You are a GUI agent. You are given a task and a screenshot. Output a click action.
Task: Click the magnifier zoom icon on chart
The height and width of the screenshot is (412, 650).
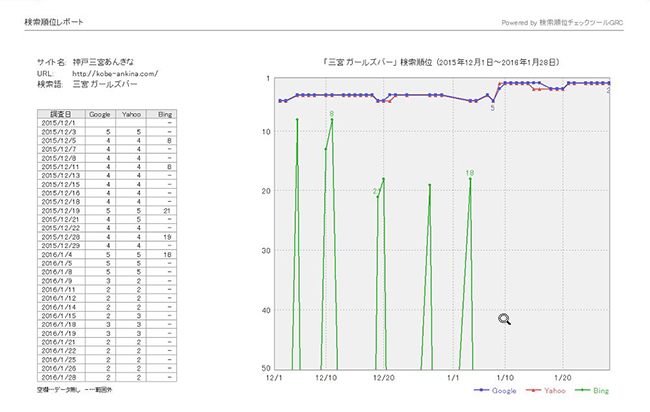pyautogui.click(x=505, y=319)
